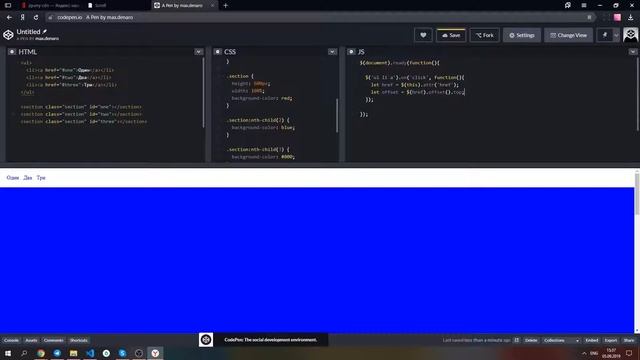Open the user avatar menu

pyautogui.click(x=631, y=35)
